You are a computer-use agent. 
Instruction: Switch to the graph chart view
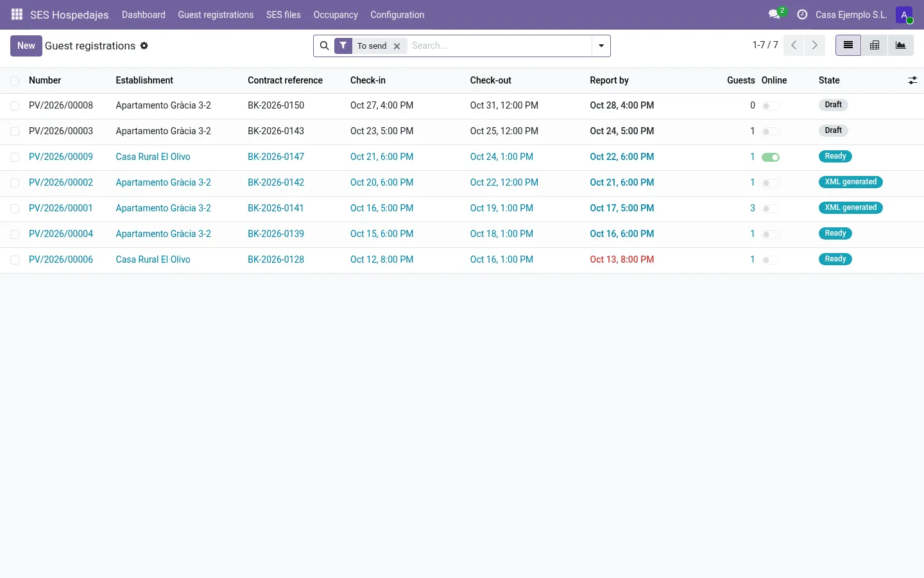(901, 46)
